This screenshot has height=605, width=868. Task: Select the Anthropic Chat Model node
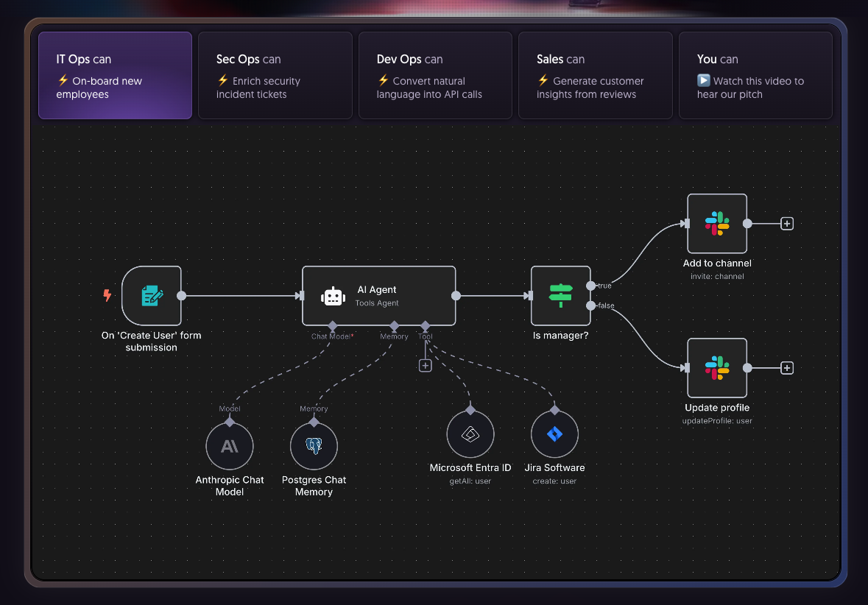point(229,445)
